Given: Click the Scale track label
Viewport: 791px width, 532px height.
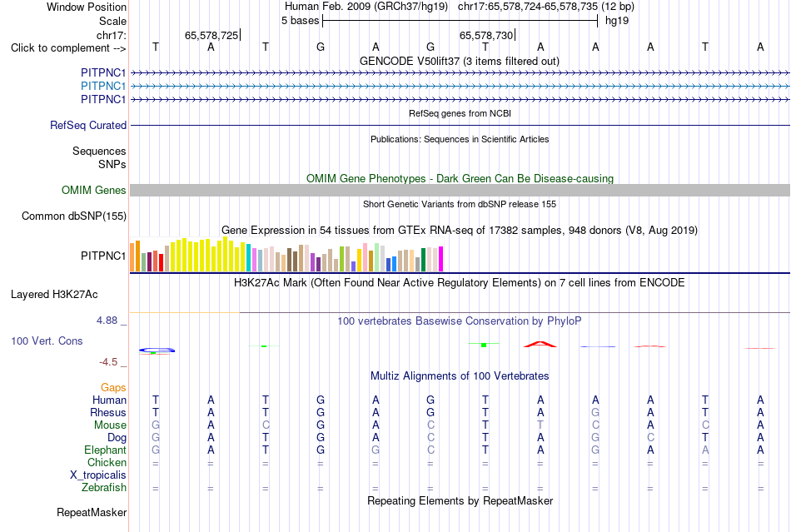Looking at the screenshot, I should tap(112, 21).
